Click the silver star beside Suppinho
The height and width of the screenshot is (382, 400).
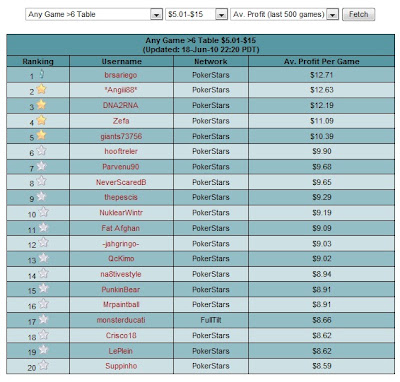coord(44,365)
